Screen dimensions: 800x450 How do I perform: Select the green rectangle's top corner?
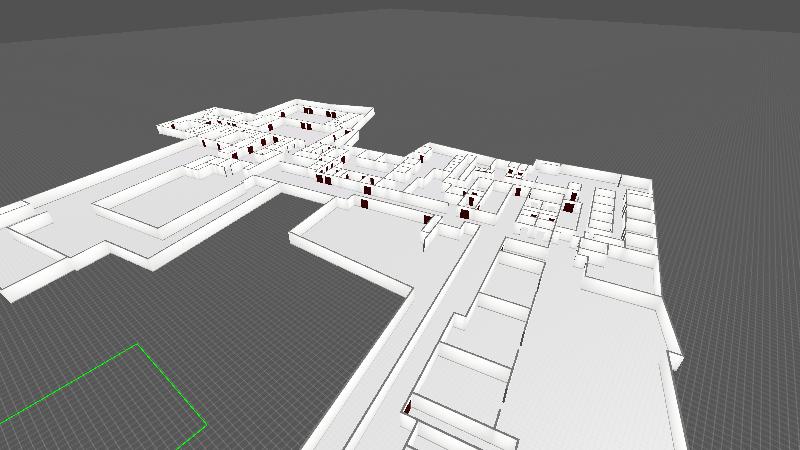coord(137,345)
